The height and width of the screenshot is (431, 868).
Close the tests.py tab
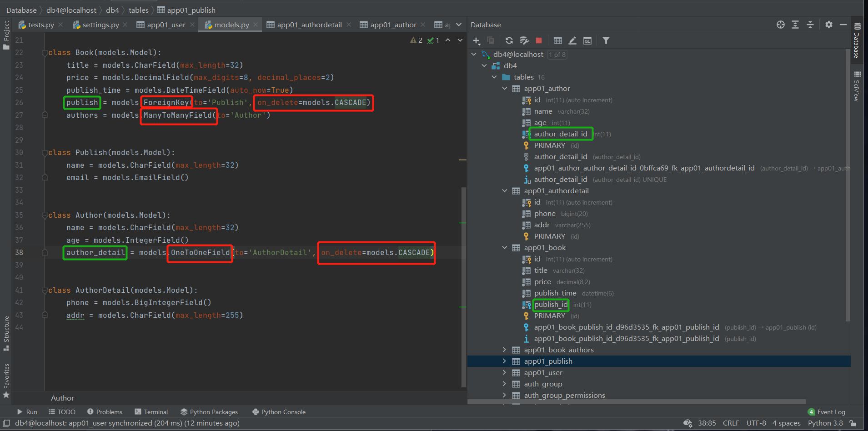pos(60,25)
